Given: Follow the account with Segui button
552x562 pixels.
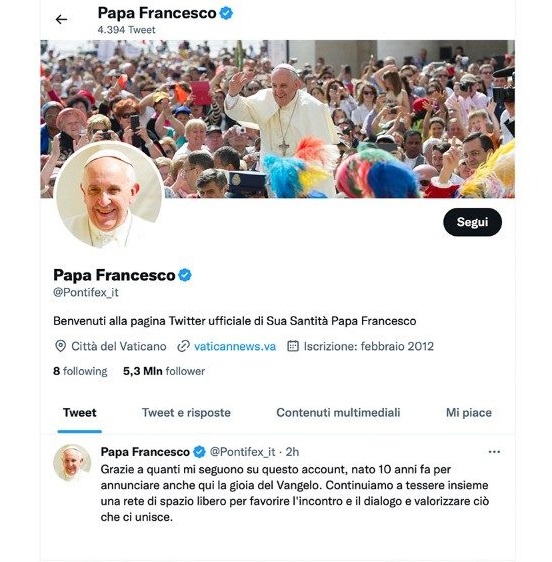Looking at the screenshot, I should pyautogui.click(x=472, y=222).
